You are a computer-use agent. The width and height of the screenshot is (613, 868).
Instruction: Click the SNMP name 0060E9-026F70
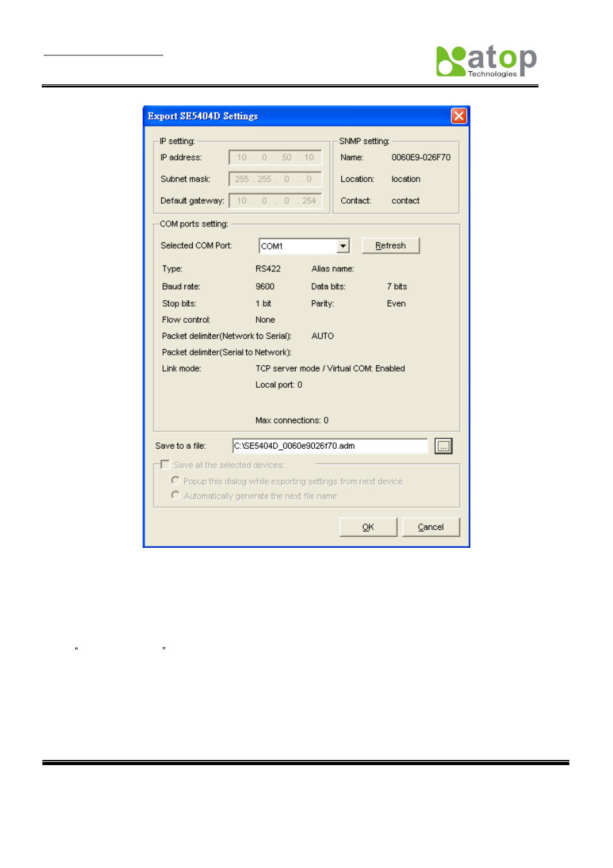421,158
